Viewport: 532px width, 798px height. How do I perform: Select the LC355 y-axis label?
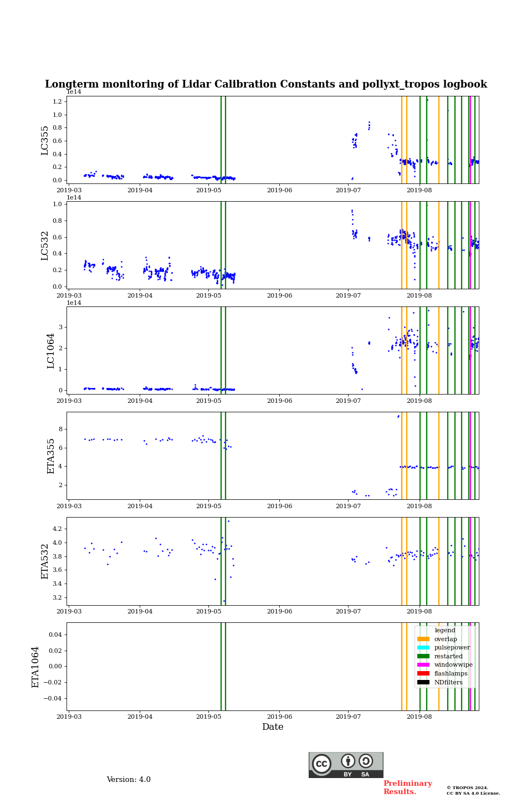tap(45, 140)
